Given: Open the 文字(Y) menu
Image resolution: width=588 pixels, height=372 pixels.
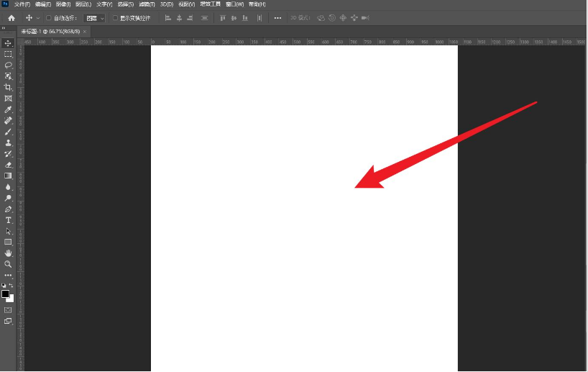Looking at the screenshot, I should pyautogui.click(x=104, y=4).
